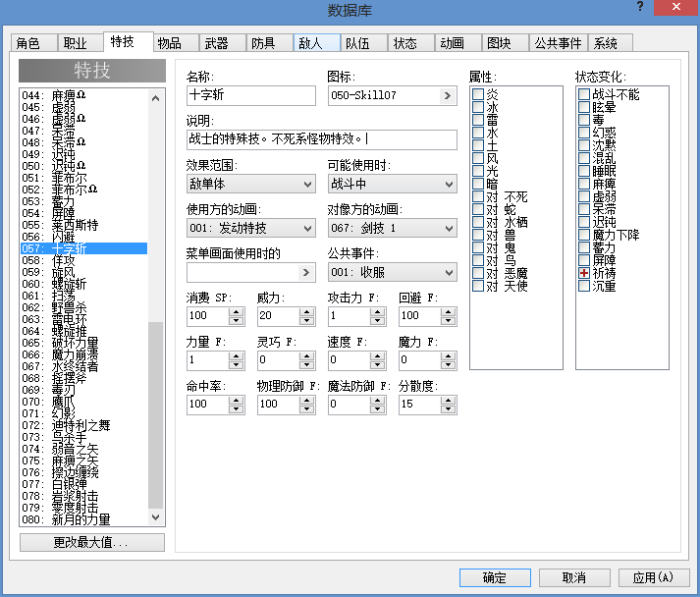
Task: Increase 力量 F value with up arrow
Action: point(237,355)
